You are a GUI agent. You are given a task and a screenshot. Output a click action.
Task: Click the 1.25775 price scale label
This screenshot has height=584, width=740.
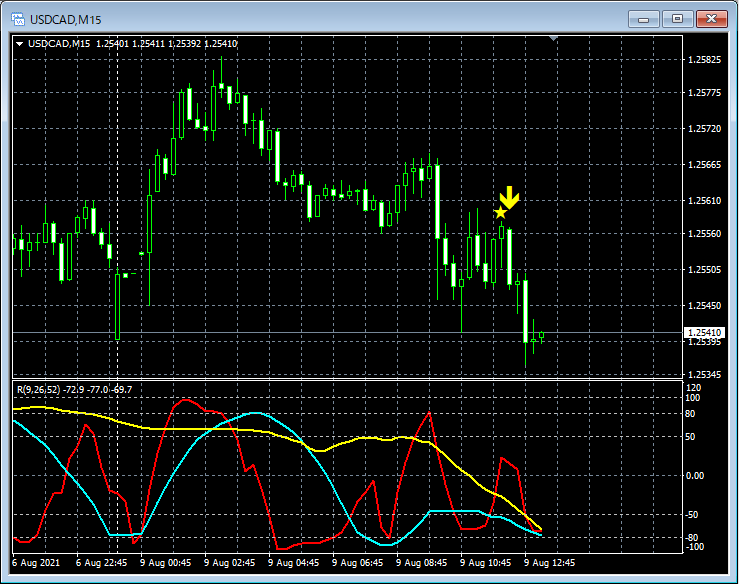click(704, 93)
